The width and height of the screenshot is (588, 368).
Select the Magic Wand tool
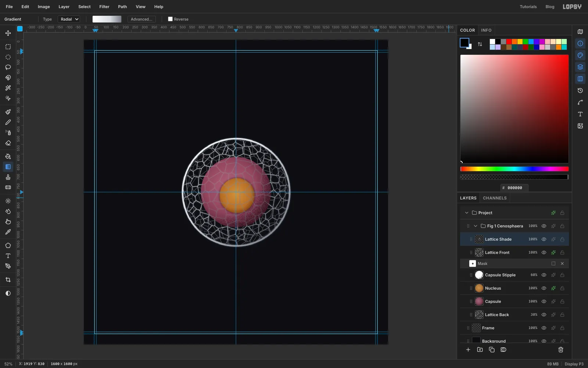click(8, 88)
